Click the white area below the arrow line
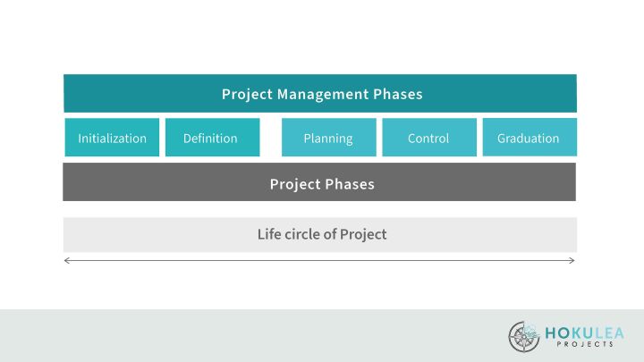The width and height of the screenshot is (644, 362). pos(320,286)
